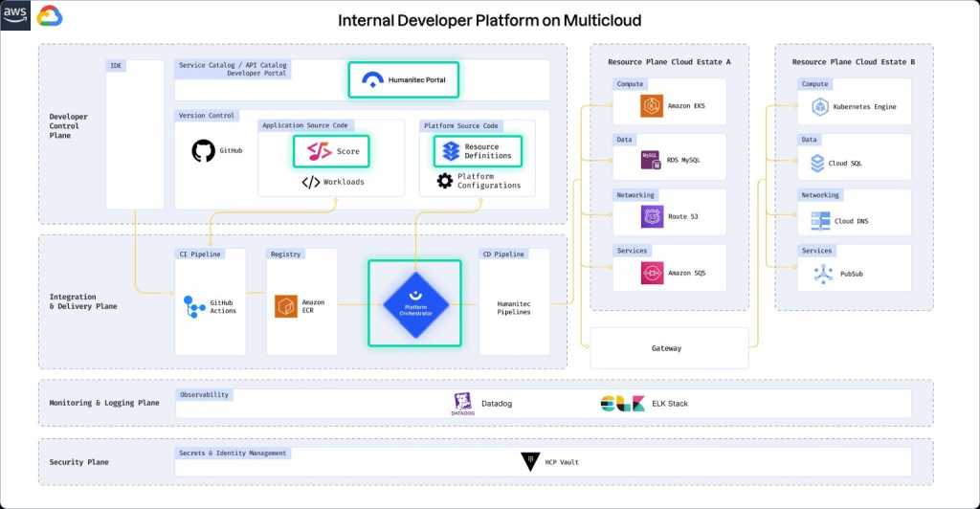
Task: Click the Resource Definitions layers icon
Action: point(449,151)
